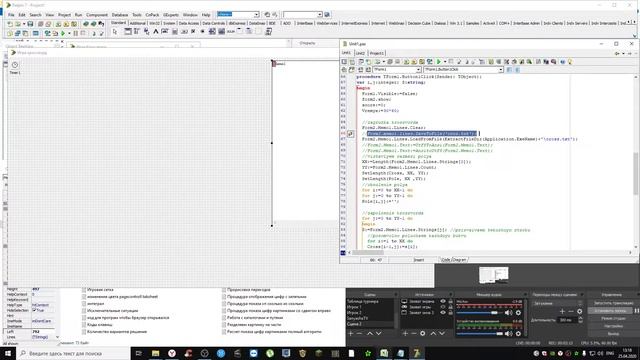Screen dimensions: 640x360
Task: Click the 'Открыть' button above the form
Action: point(307,43)
